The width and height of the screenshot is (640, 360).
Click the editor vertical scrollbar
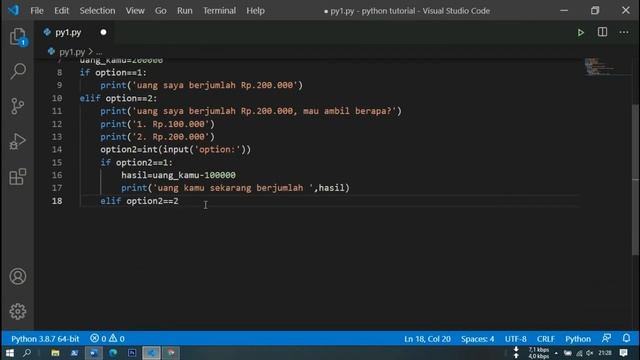point(636,180)
